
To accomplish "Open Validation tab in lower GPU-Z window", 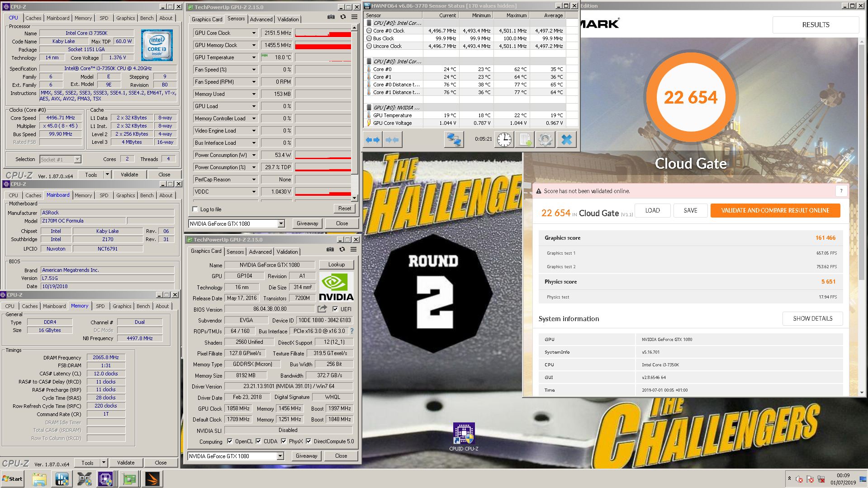I will (x=287, y=252).
